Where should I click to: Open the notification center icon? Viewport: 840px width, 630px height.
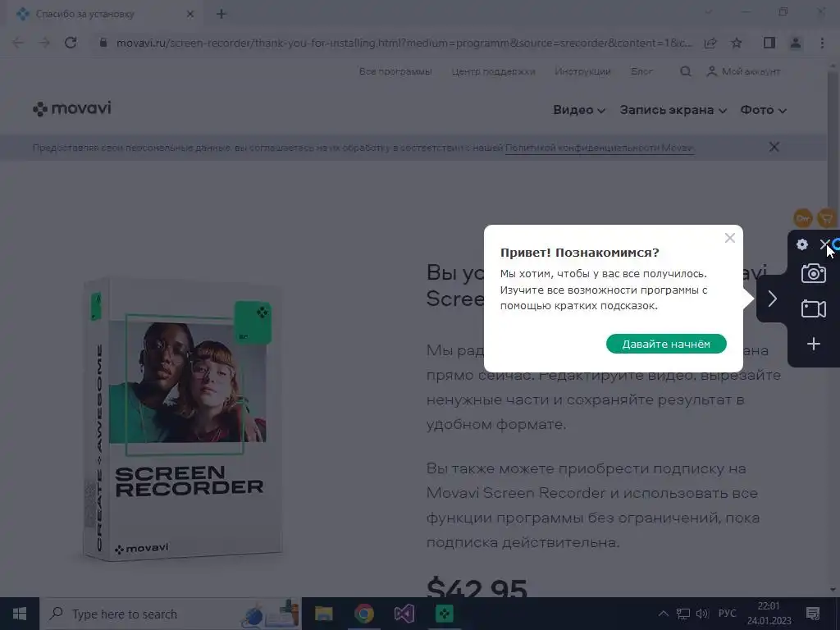coord(813,614)
